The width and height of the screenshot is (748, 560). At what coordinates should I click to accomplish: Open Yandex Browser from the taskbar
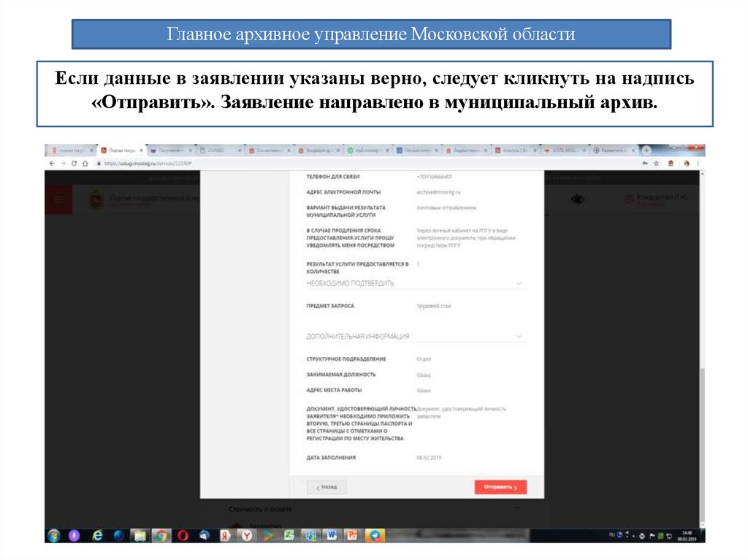pyautogui.click(x=247, y=536)
